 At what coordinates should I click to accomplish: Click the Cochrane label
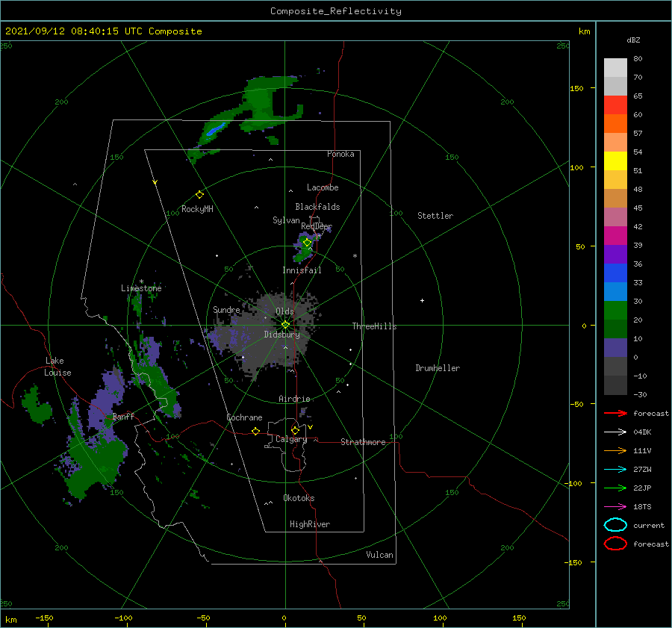[x=244, y=417]
